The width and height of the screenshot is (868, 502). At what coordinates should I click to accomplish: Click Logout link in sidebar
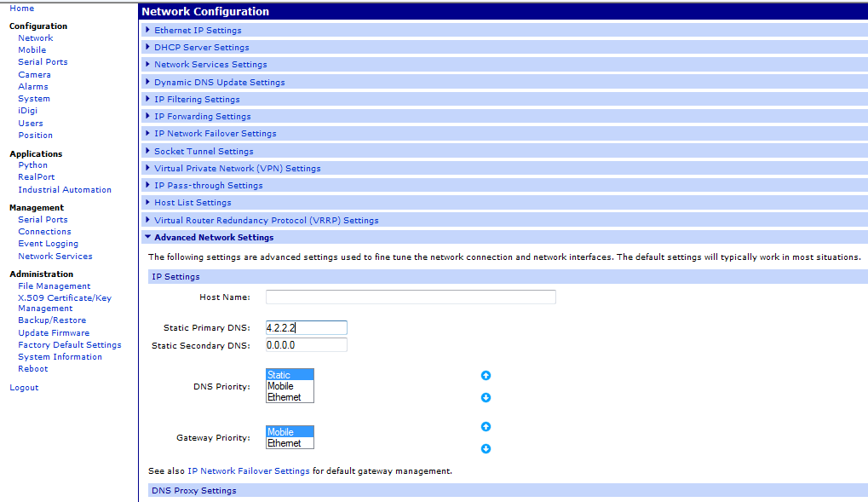[x=24, y=388]
